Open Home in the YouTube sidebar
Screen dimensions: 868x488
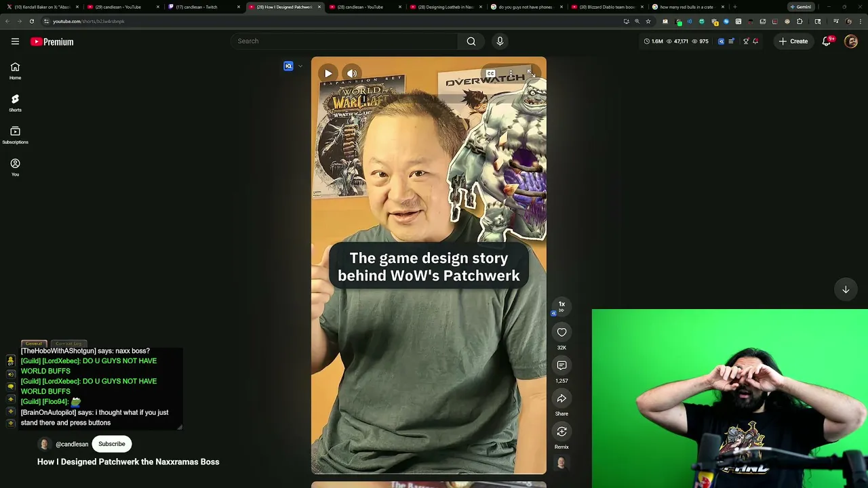(x=15, y=70)
